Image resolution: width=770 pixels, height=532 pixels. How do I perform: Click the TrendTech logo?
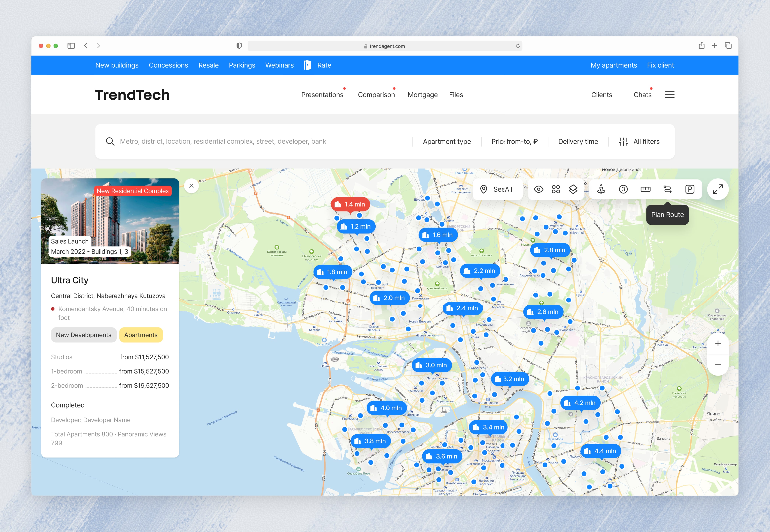pos(132,95)
